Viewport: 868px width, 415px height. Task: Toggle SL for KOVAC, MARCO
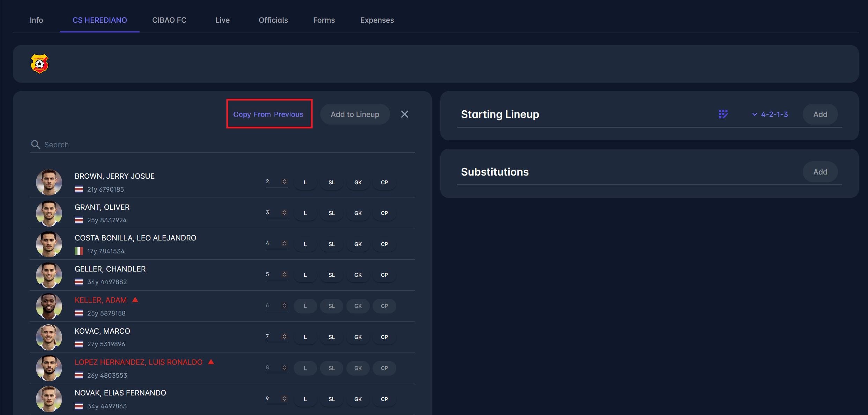coord(331,337)
